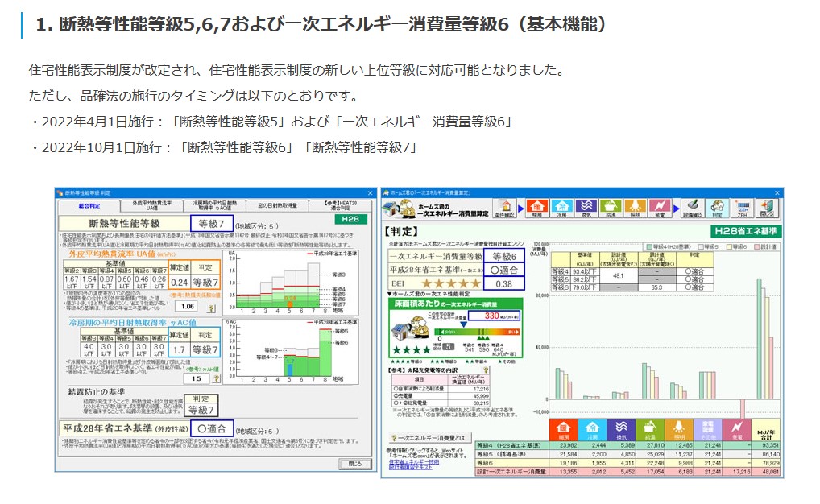The height and width of the screenshot is (504, 820).
Task: Open the 設備確認 toolbar icon
Action: pyautogui.click(x=693, y=208)
